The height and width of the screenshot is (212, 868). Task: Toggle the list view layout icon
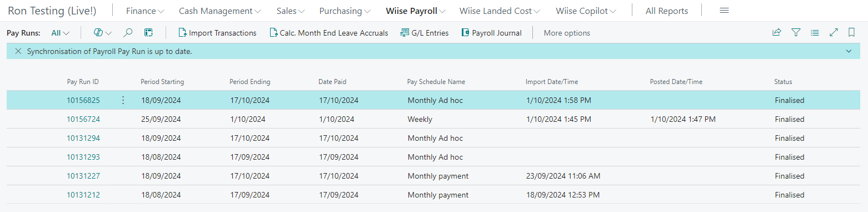pyautogui.click(x=815, y=33)
